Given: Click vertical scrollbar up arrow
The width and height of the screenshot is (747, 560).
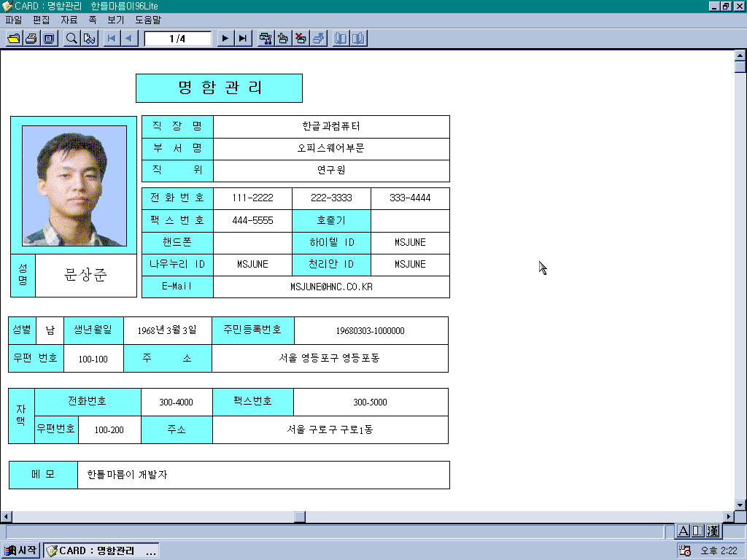Looking at the screenshot, I should [740, 55].
